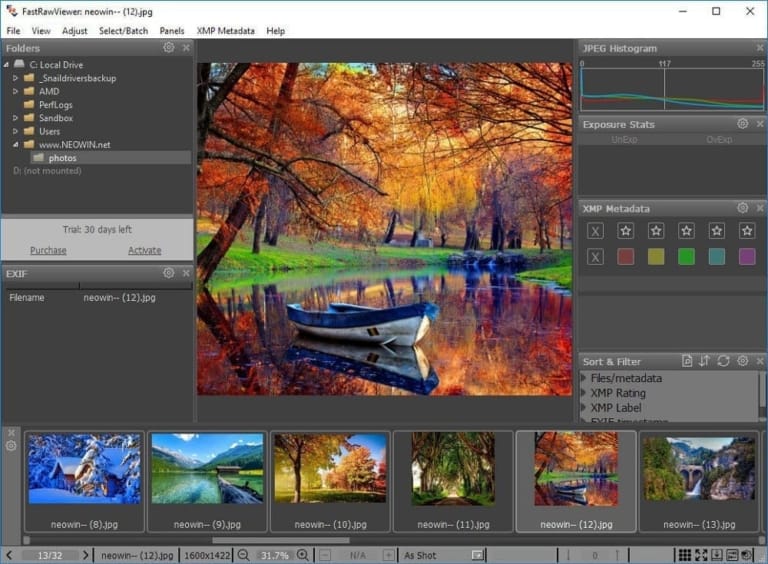
Task: Apply the green XMP label
Action: (x=686, y=257)
